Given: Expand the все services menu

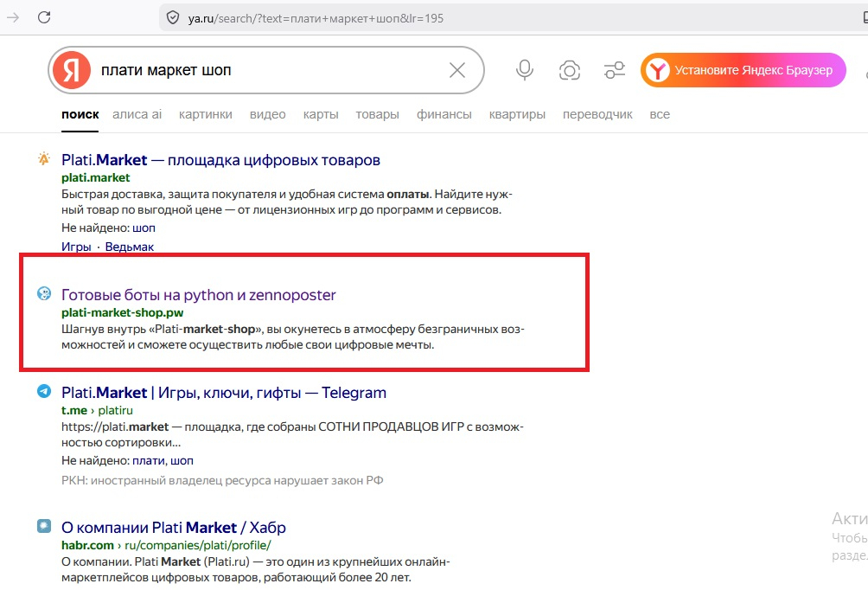Looking at the screenshot, I should click(660, 115).
